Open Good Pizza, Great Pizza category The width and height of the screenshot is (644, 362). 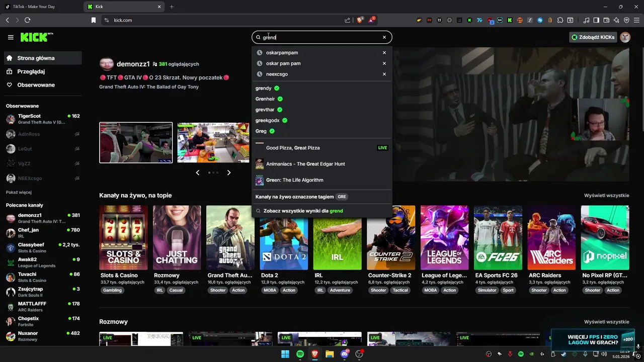(322, 148)
